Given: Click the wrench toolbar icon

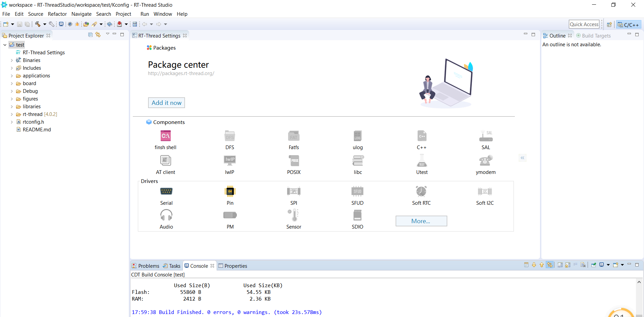Looking at the screenshot, I should click(x=51, y=24).
